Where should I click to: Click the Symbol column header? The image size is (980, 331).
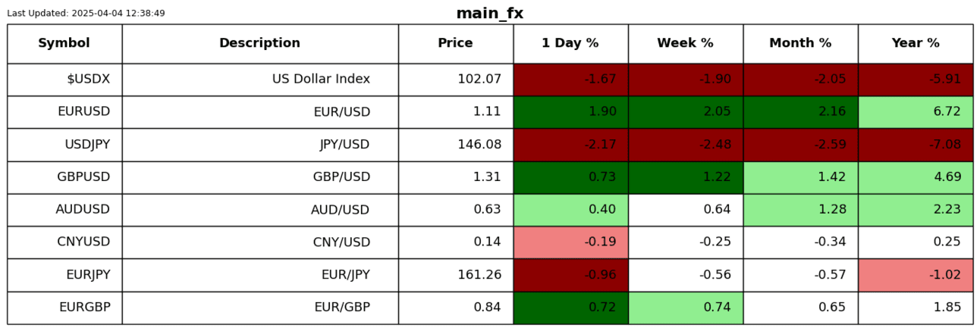pyautogui.click(x=64, y=44)
